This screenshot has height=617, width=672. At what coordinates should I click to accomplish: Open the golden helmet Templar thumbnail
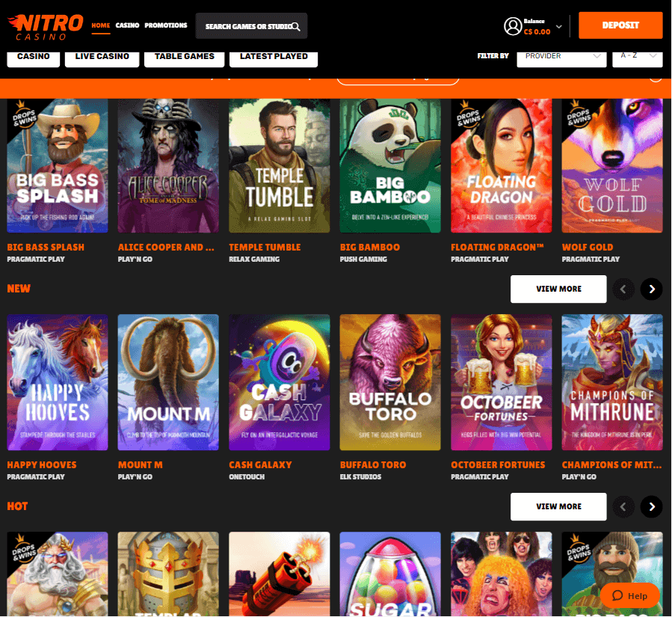pos(168,574)
